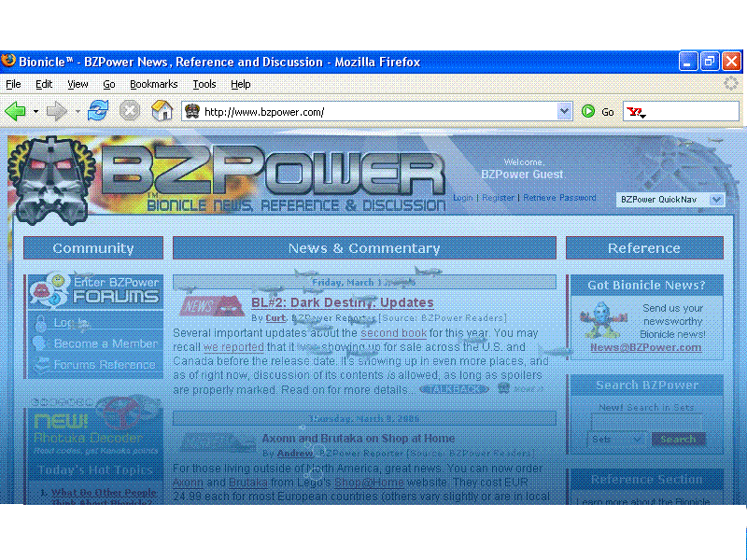Image resolution: width=747 pixels, height=560 pixels.
Task: Click the Register link
Action: [498, 198]
